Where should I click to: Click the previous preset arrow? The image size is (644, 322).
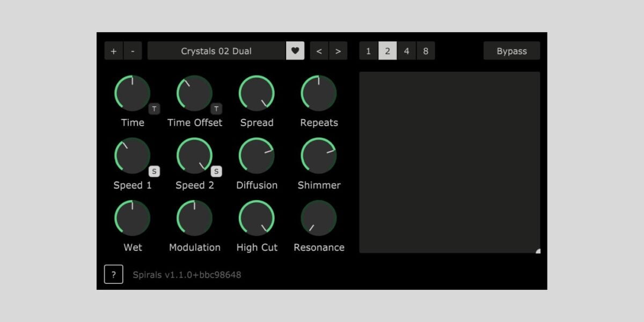point(319,50)
